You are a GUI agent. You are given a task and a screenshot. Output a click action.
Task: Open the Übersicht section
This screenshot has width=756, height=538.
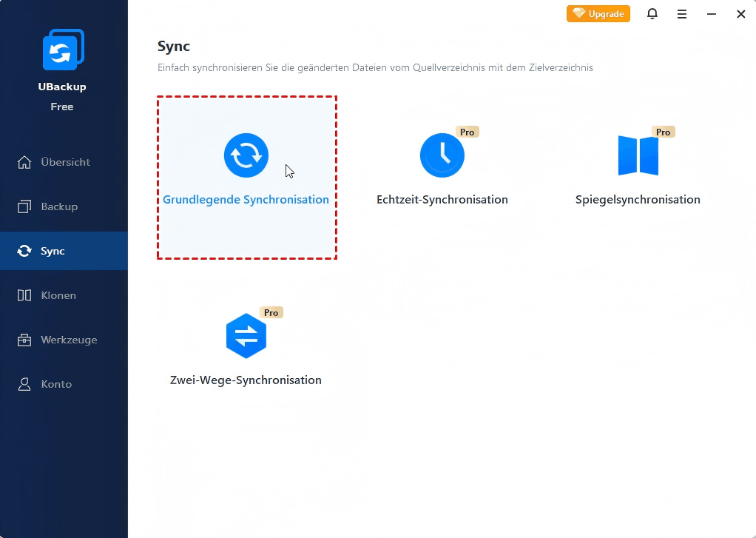(65, 162)
